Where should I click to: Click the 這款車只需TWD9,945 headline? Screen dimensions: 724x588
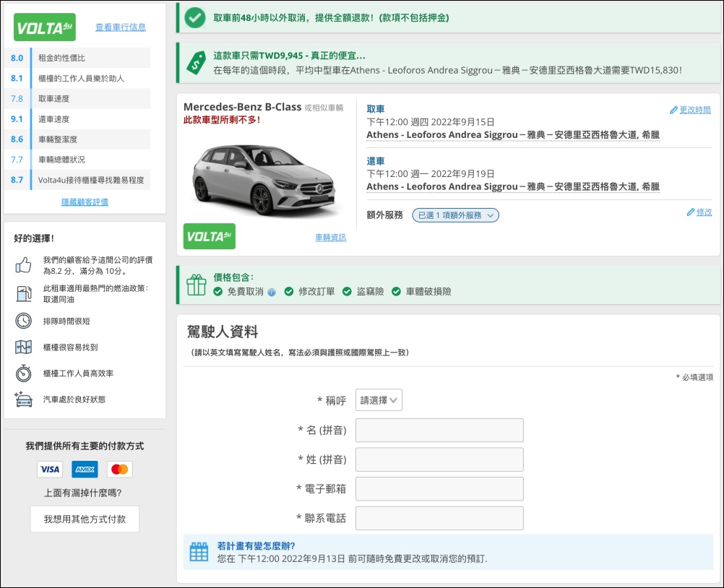(x=289, y=56)
